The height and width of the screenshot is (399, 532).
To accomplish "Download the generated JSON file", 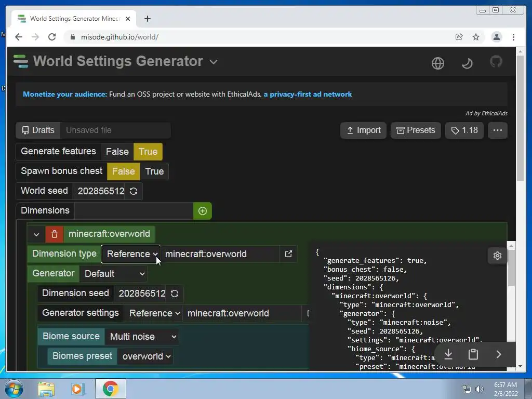I will 448,354.
